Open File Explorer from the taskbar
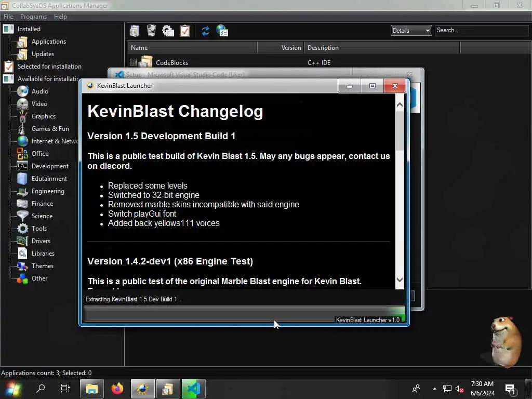This screenshot has height=399, width=532. point(92,389)
